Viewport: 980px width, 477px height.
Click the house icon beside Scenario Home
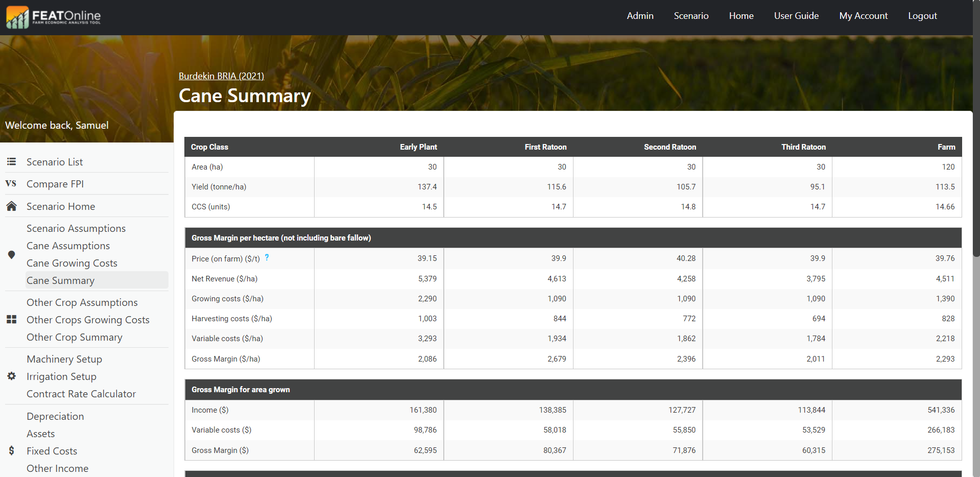(x=11, y=206)
